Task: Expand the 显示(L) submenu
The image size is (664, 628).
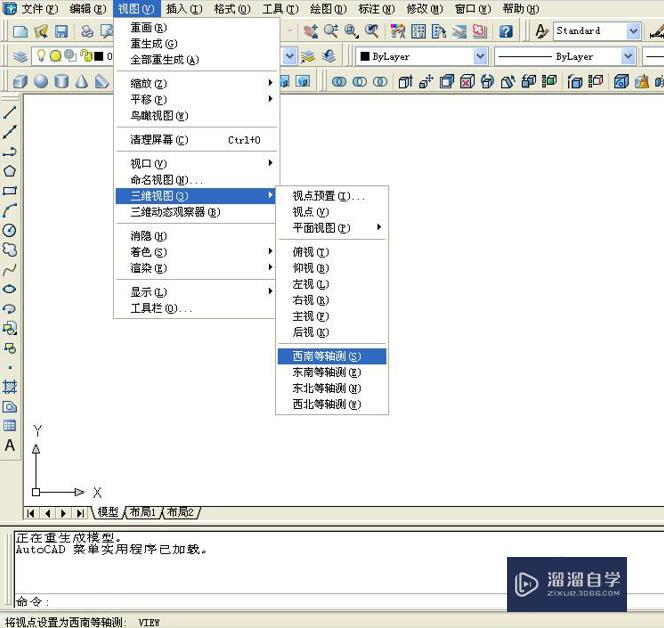Action: point(196,292)
